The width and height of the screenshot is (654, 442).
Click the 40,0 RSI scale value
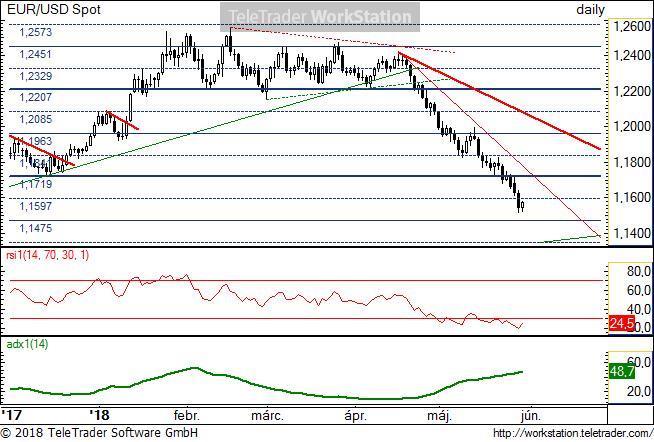639,309
